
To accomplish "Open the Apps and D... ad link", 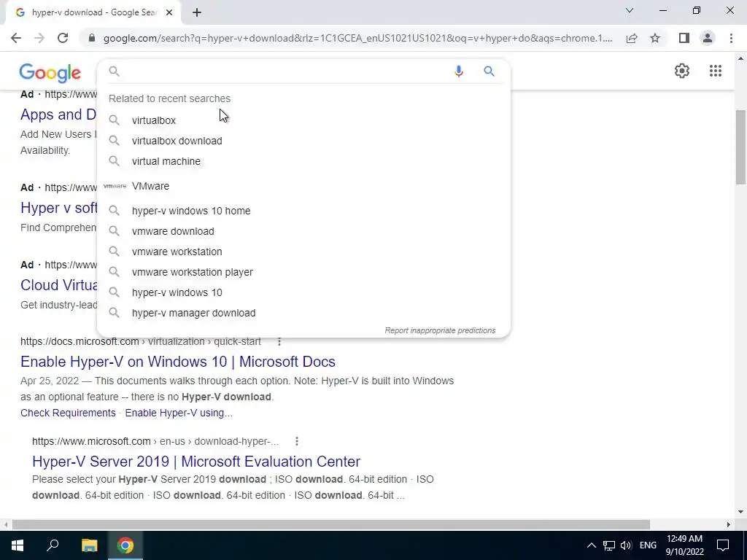I will coord(58,114).
